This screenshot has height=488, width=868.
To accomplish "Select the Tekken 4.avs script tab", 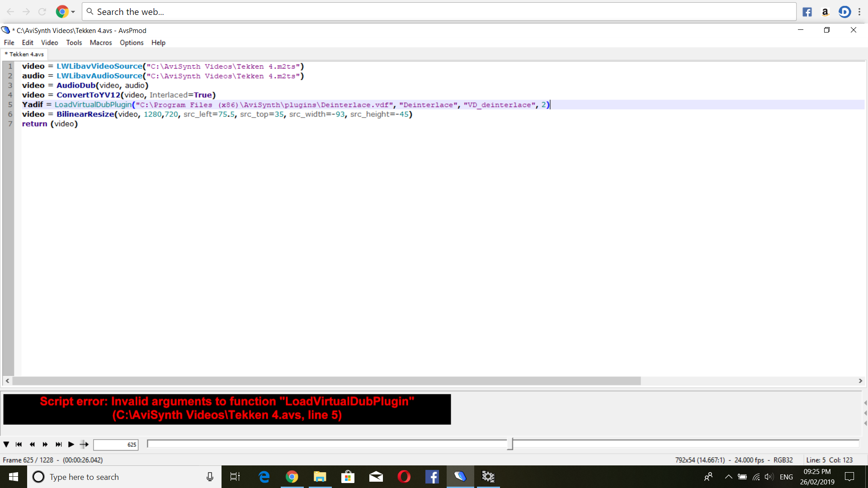I will (26, 54).
